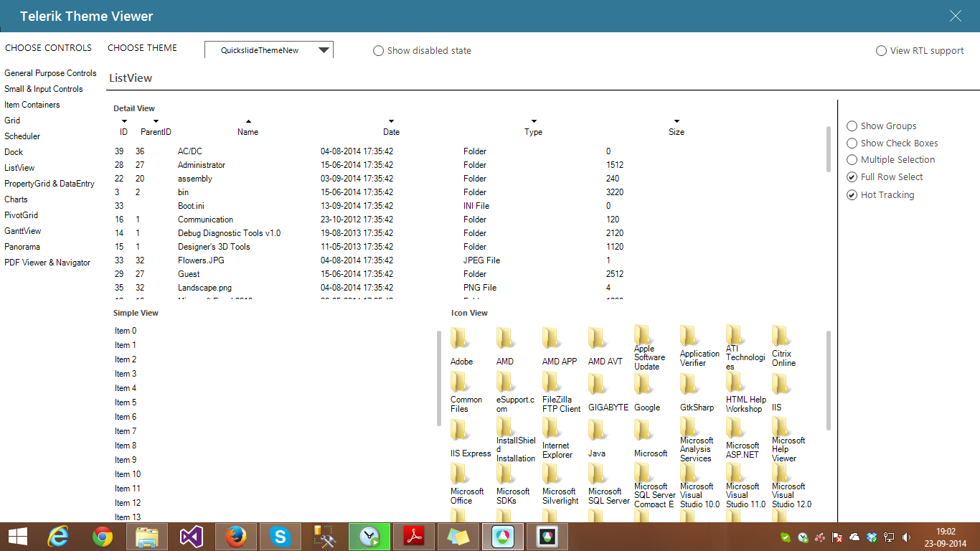
Task: Select the Apple Software Update folder
Action: coord(644,334)
